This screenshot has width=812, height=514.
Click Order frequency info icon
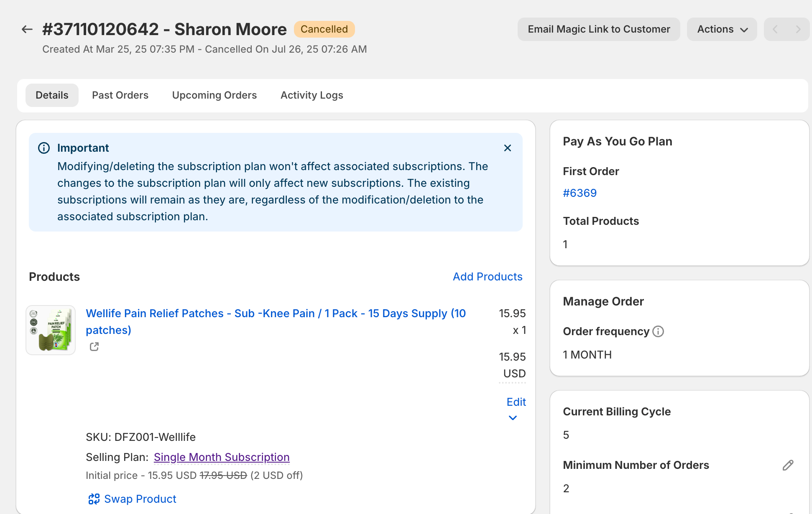658,331
